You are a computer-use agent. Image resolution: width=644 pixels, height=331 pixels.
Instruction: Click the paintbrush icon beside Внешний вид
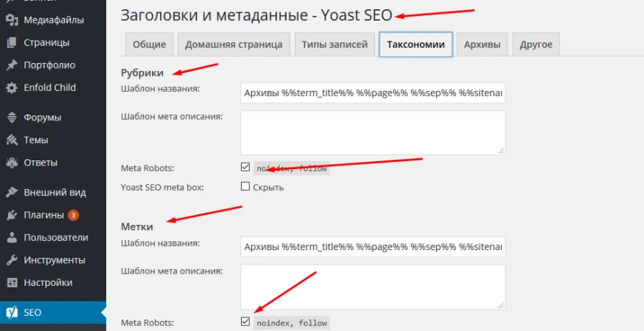point(12,192)
